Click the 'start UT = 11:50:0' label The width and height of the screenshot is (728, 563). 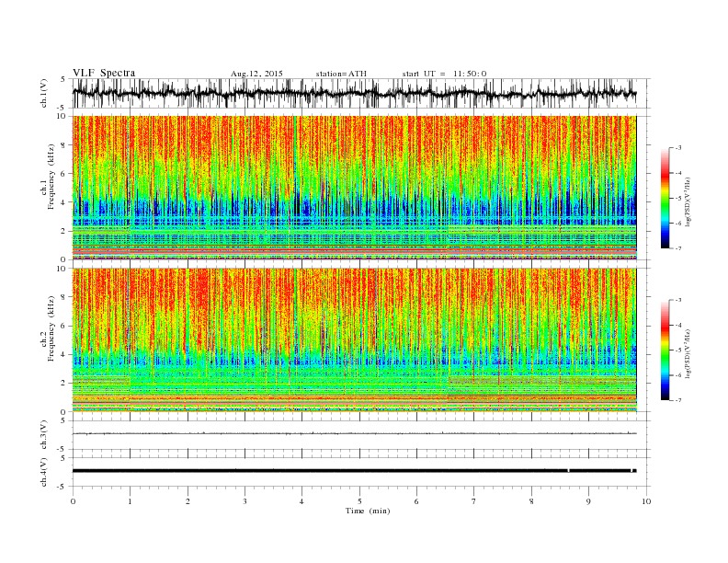coord(444,74)
